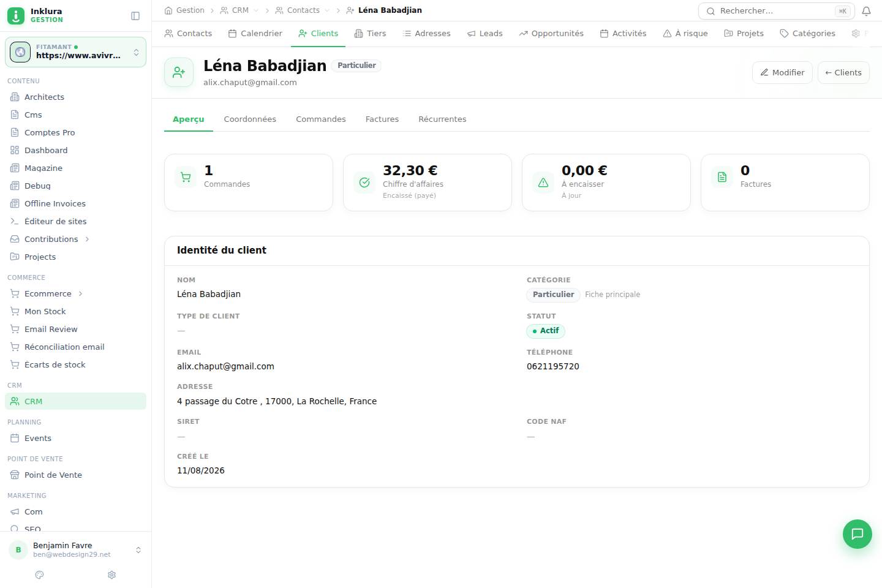This screenshot has width=882, height=588.
Task: Select Récurrentes sub-tab
Action: (x=442, y=119)
